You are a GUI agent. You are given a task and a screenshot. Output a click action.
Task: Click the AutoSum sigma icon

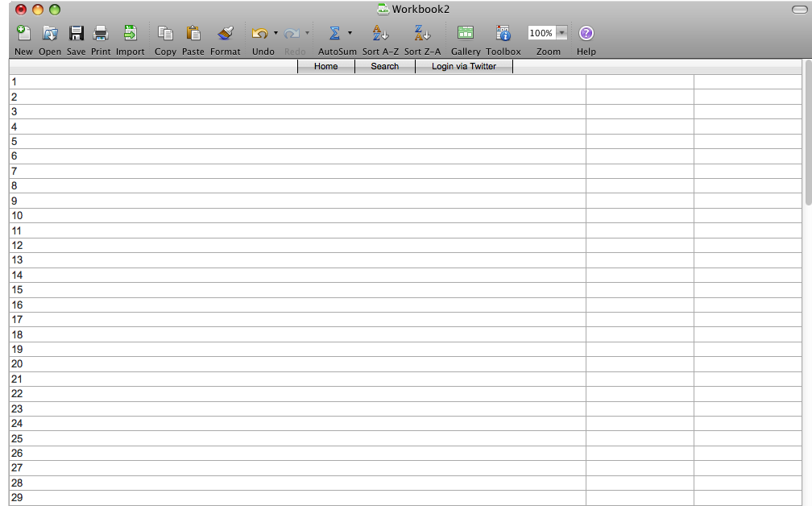tap(334, 34)
